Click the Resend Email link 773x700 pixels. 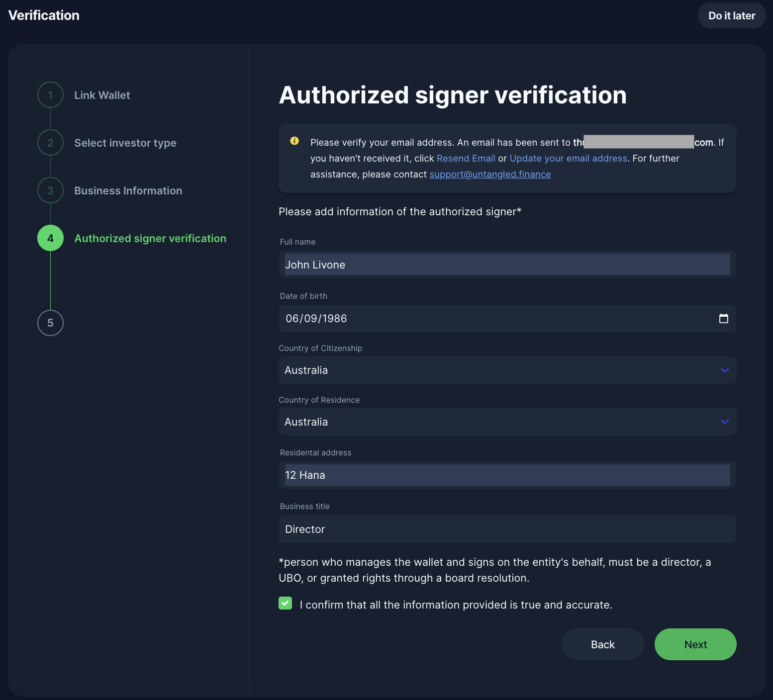pos(466,158)
